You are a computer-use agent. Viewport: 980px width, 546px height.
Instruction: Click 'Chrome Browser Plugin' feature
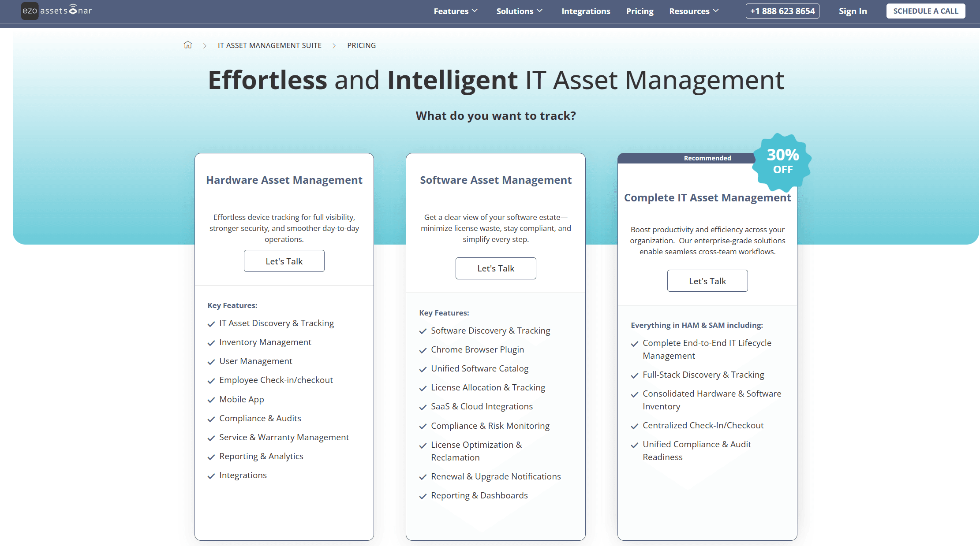point(478,349)
